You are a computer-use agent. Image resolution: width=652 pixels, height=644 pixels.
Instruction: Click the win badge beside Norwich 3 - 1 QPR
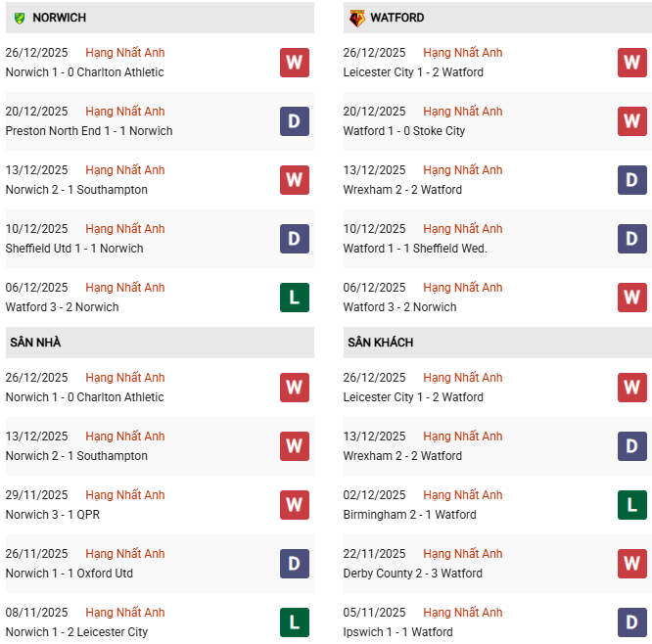(294, 505)
